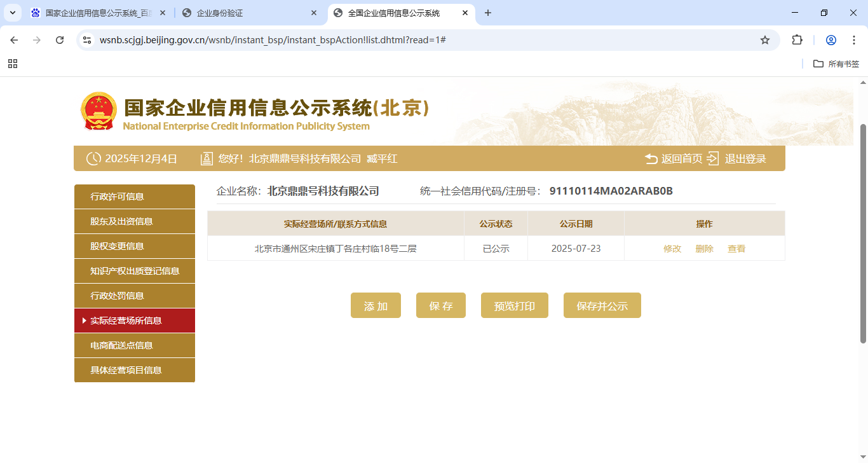
Task: Open 股权变更信息 in the sidebar
Action: pos(135,246)
